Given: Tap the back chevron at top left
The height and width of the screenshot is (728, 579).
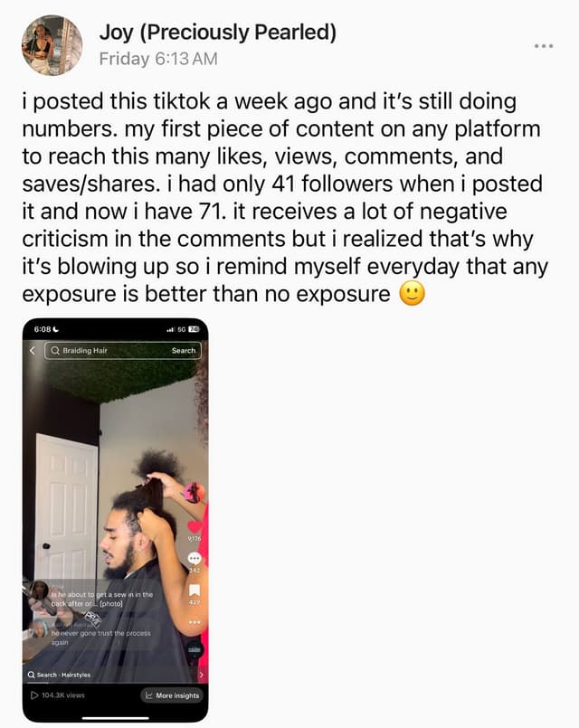Looking at the screenshot, I should (32, 351).
